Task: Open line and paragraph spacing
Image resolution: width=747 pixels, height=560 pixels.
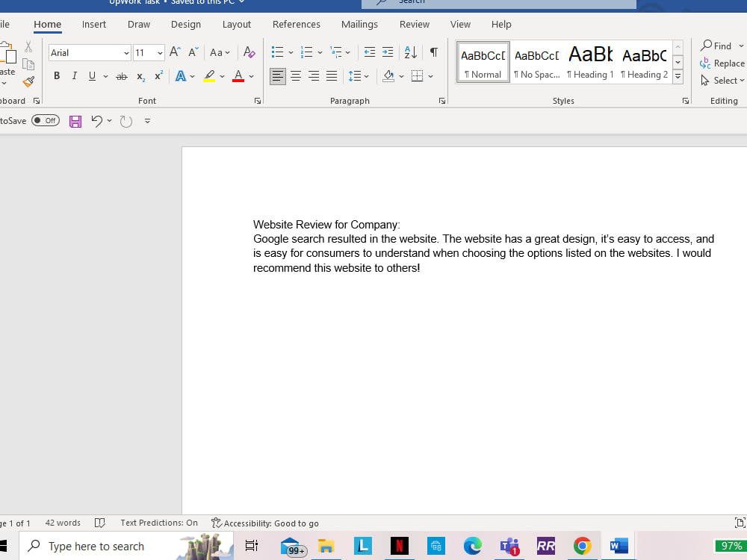Action: (355, 76)
